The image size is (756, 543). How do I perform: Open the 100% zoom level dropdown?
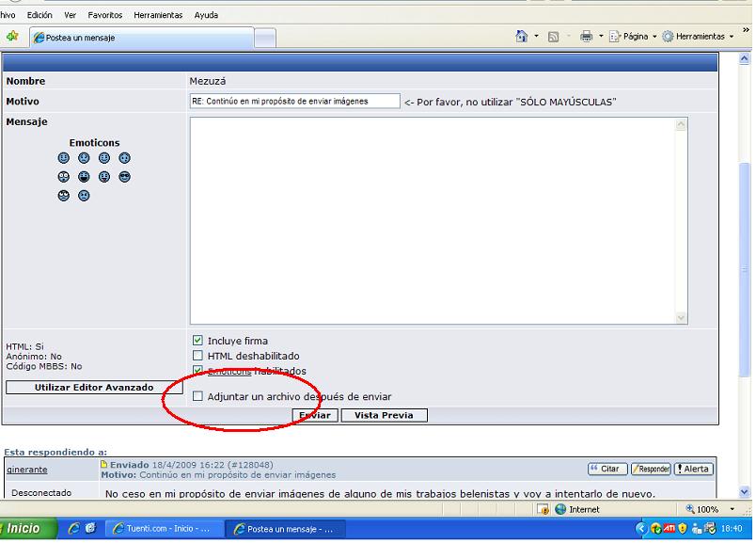tap(714, 509)
